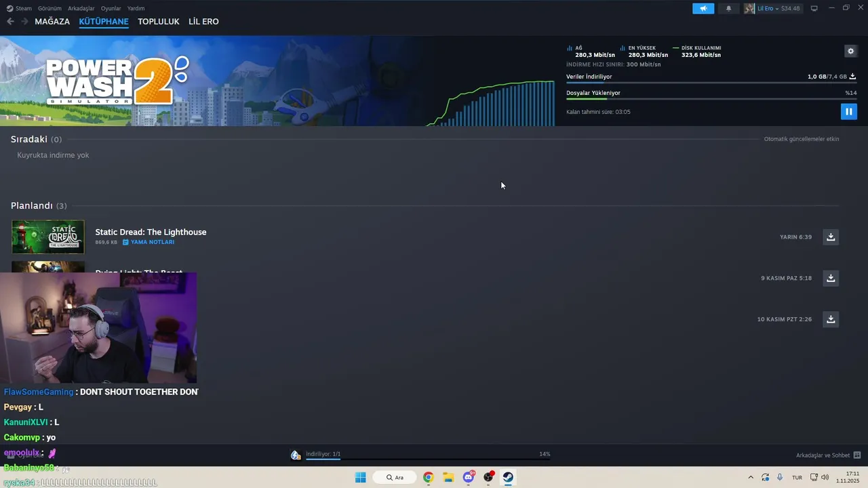The image size is (868, 488).
Task: Click Otomatik güncellemeler etkin link
Action: tap(802, 139)
